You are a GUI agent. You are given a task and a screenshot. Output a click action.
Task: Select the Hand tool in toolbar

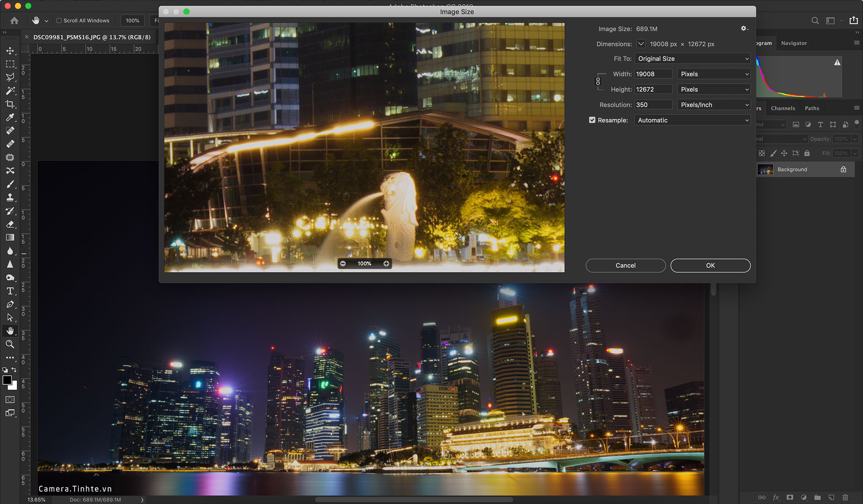[10, 331]
